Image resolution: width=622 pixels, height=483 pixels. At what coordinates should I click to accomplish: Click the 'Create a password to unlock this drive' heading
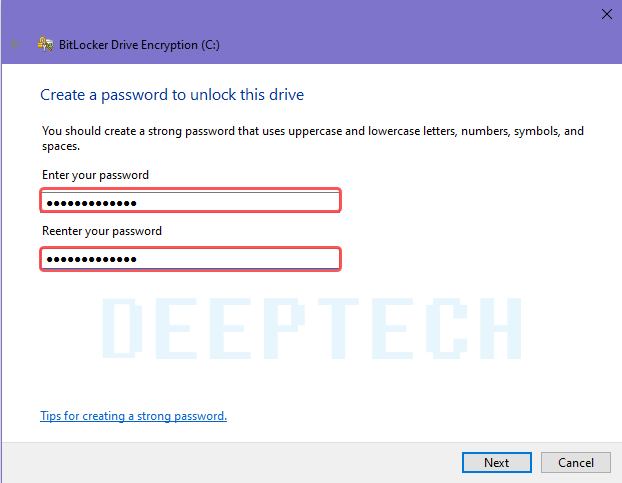[172, 95]
